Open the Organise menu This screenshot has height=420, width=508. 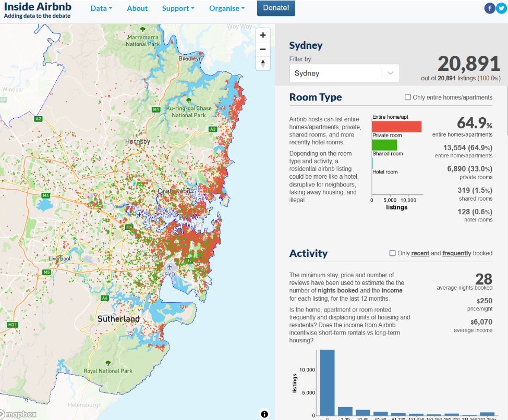click(226, 8)
